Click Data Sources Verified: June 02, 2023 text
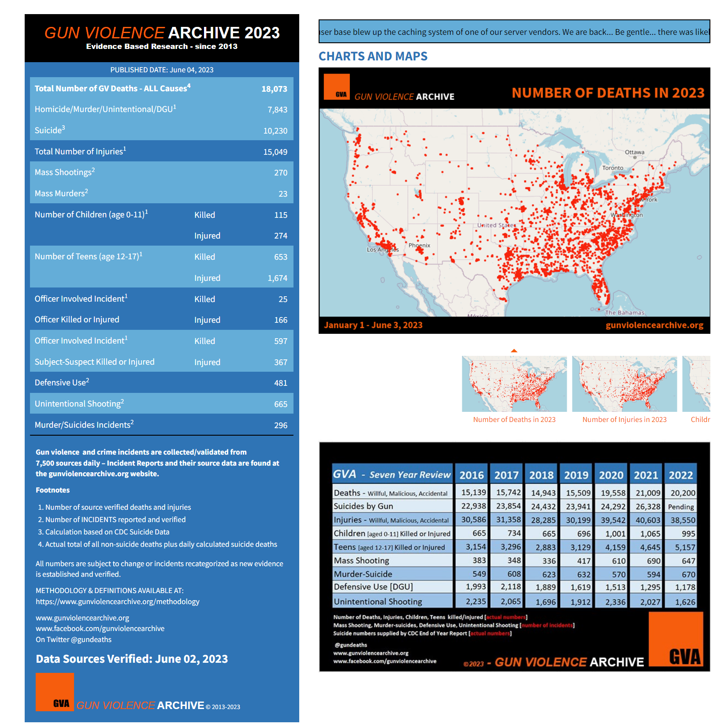The width and height of the screenshot is (717, 728). pyautogui.click(x=132, y=659)
